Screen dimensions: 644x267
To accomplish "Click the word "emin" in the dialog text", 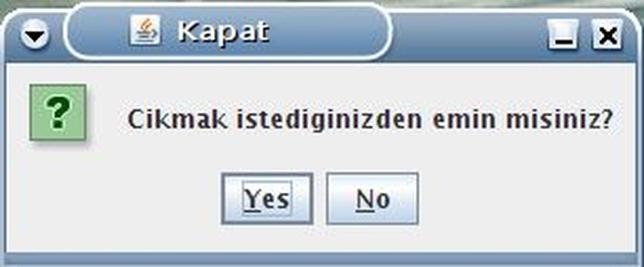I will (463, 119).
